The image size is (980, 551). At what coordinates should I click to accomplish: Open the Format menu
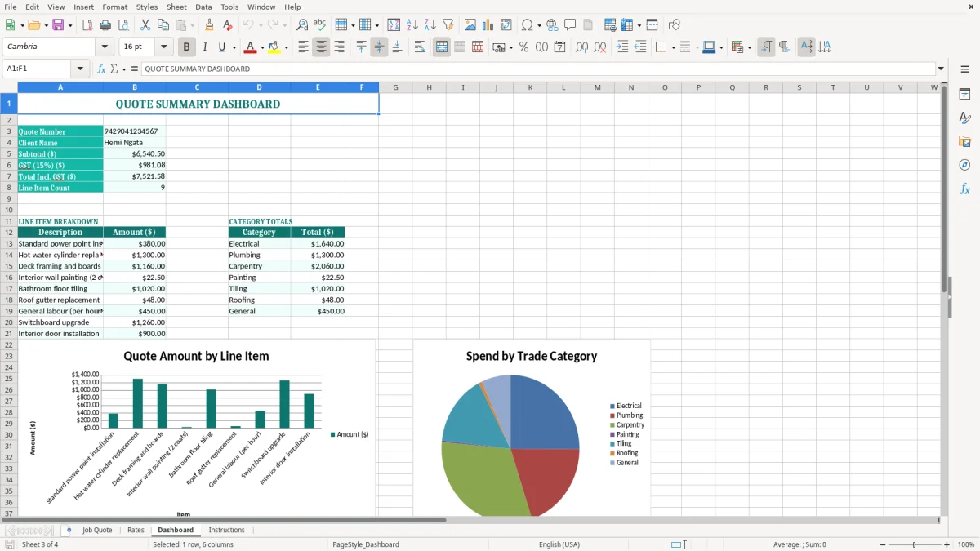[114, 7]
